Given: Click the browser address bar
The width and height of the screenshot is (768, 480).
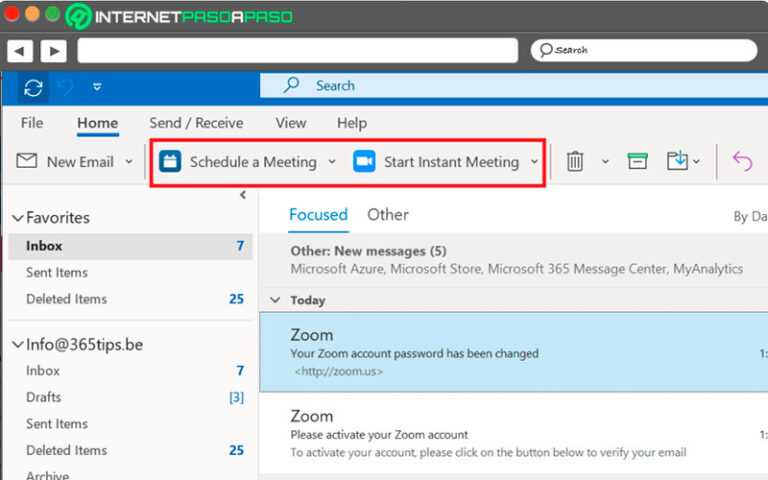Looking at the screenshot, I should point(298,50).
